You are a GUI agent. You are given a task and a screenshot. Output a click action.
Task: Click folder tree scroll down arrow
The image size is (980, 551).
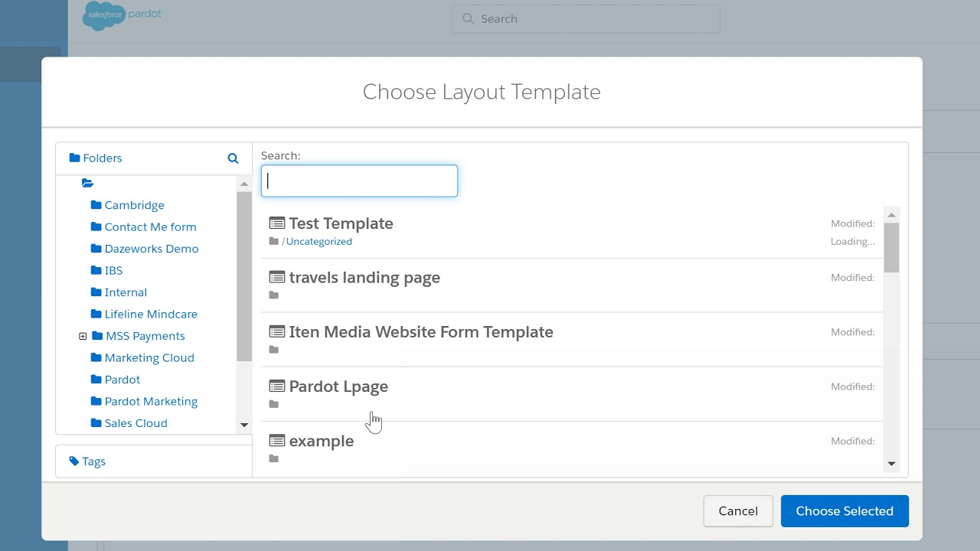pyautogui.click(x=244, y=425)
